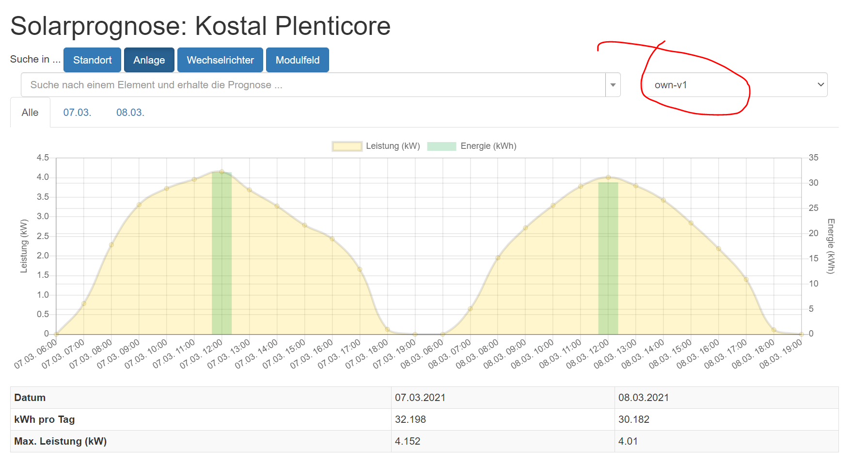The height and width of the screenshot is (465, 868).
Task: Click the 32.198 kWh pro Tag value
Action: click(x=410, y=419)
